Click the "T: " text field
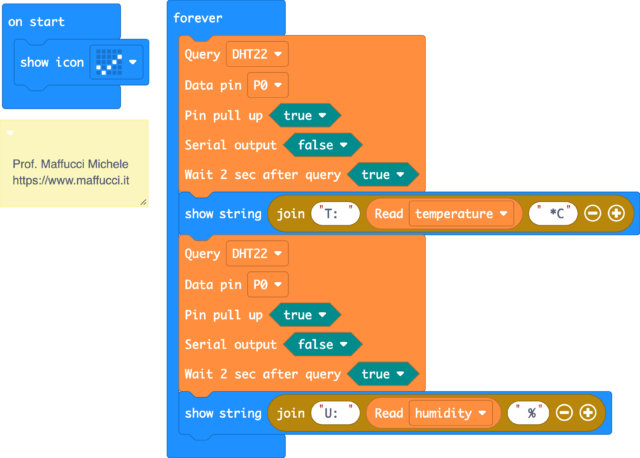Screen dimensions: 640x458 click(x=335, y=213)
